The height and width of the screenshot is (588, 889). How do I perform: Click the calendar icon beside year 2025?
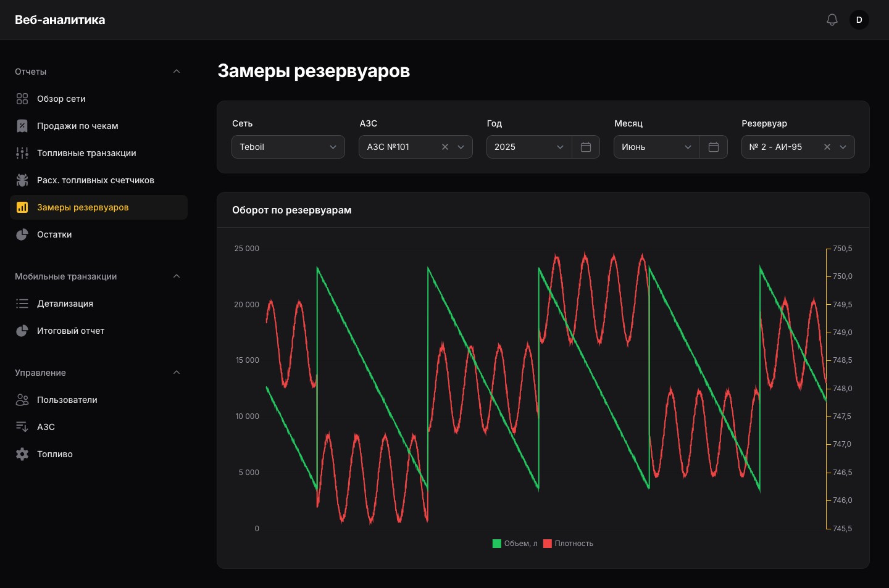(586, 147)
